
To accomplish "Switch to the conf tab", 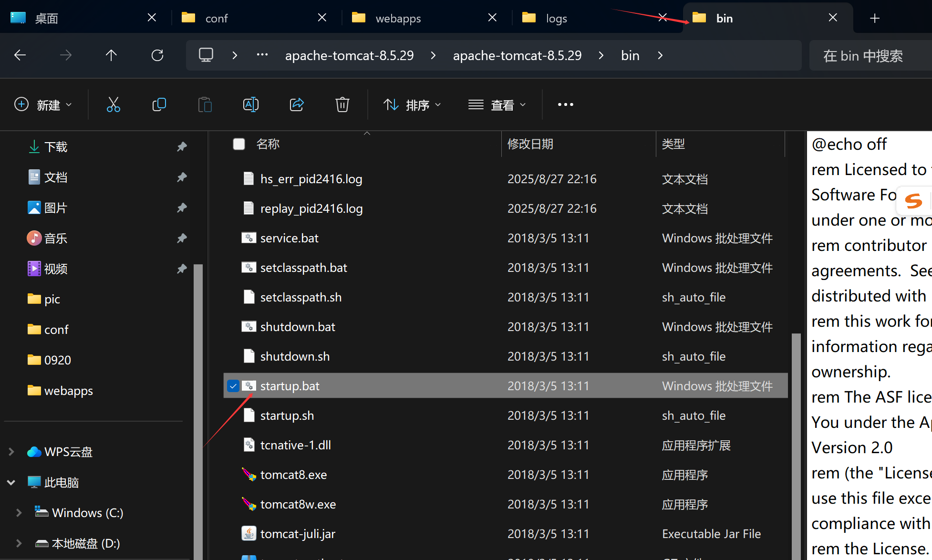I will (x=217, y=18).
